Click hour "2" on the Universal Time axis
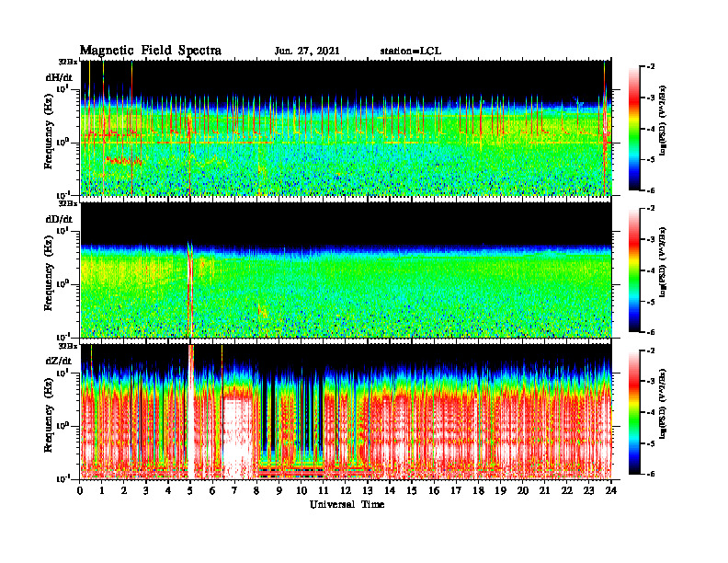 coord(124,491)
